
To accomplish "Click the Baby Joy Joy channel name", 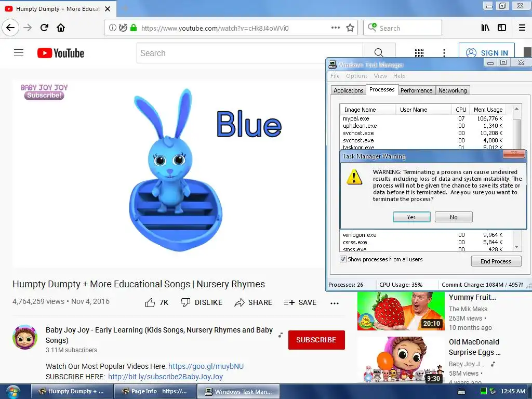I will [x=159, y=335].
